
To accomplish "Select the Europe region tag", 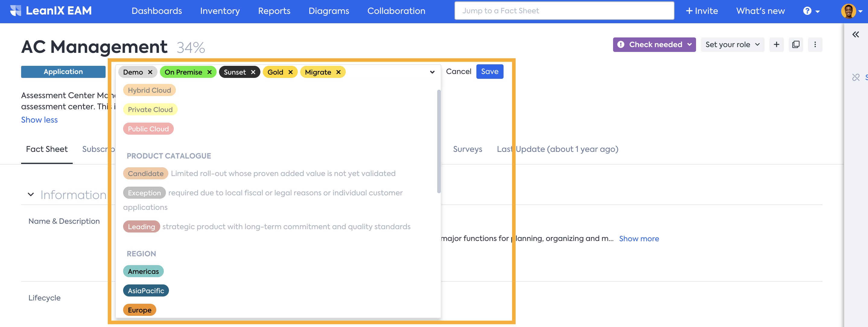I will pos(139,310).
